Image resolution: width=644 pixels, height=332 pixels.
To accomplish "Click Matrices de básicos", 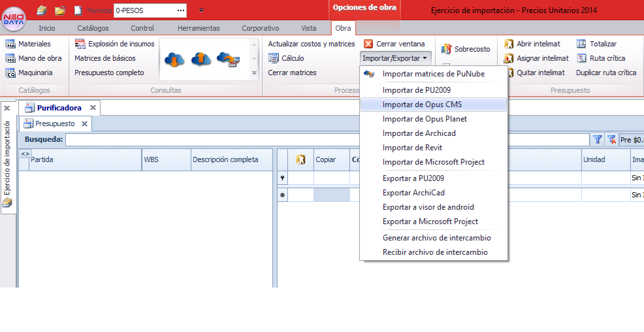I will tap(105, 58).
